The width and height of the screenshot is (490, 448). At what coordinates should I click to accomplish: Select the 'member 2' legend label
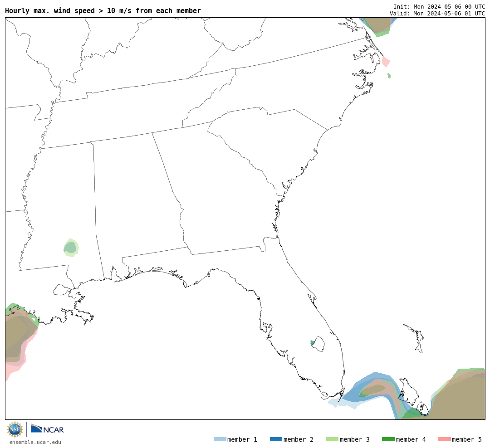(x=299, y=439)
